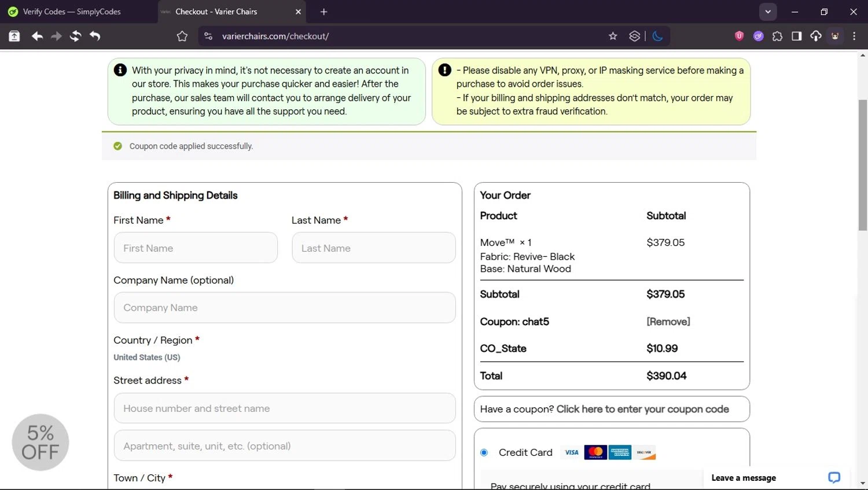Click the scrollbar down arrow
Viewport: 868px width, 490px height.
pyautogui.click(x=863, y=483)
